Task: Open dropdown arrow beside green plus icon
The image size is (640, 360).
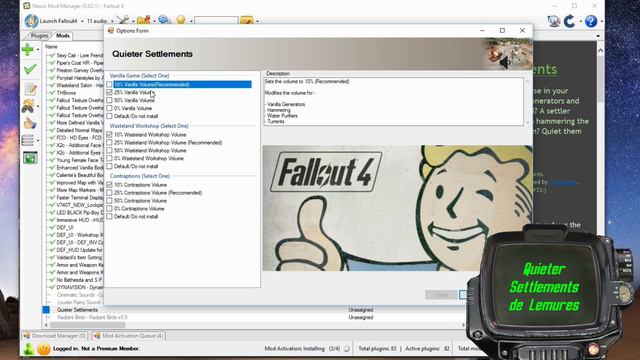Action: (38, 50)
